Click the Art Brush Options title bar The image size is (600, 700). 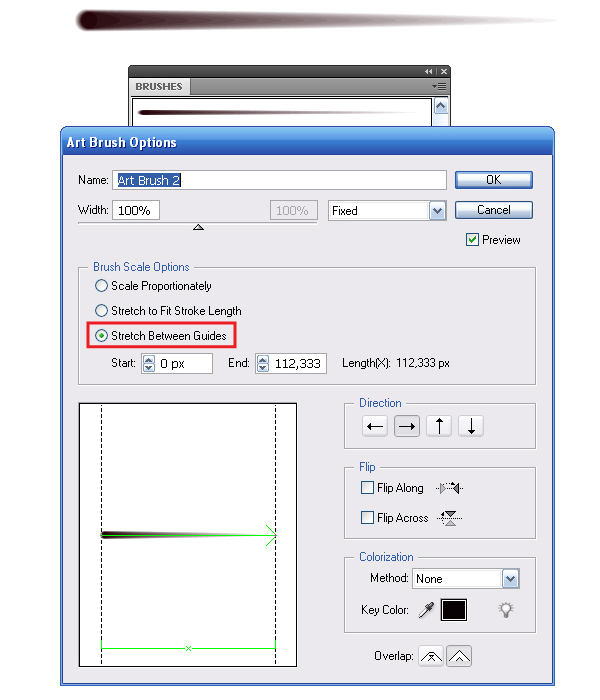click(x=307, y=142)
